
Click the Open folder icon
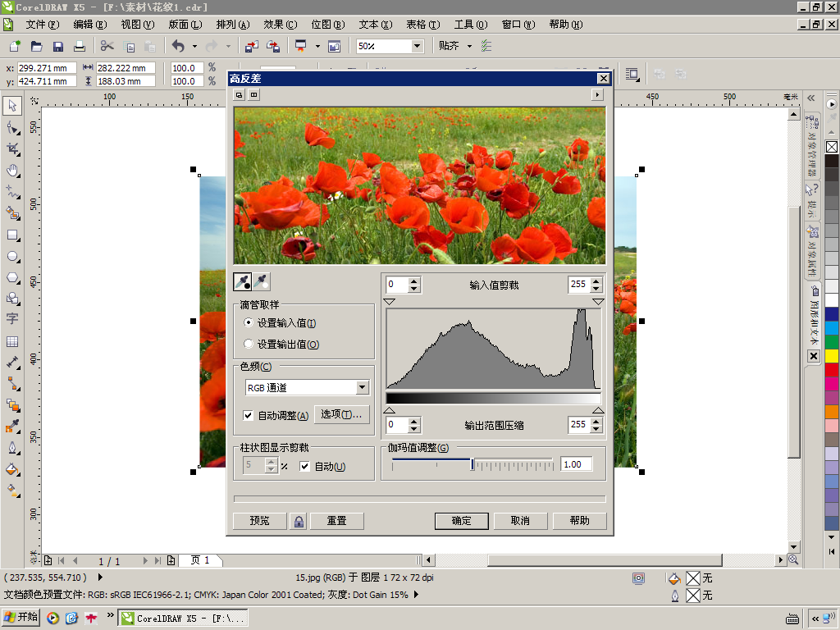coord(36,46)
